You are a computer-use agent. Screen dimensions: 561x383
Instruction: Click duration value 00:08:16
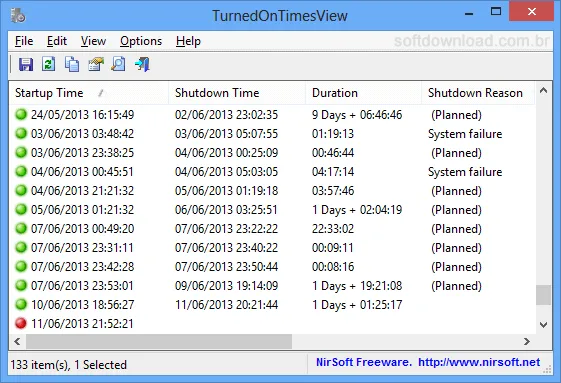click(333, 266)
